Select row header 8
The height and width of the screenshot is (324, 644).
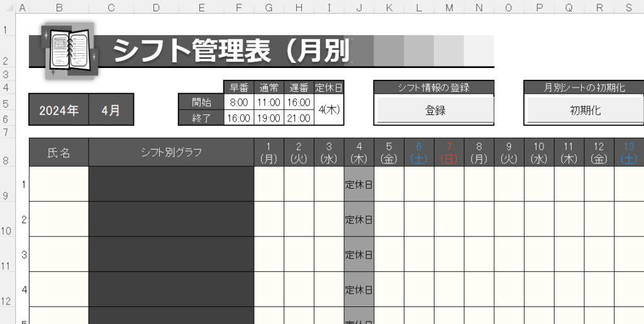pyautogui.click(x=6, y=160)
